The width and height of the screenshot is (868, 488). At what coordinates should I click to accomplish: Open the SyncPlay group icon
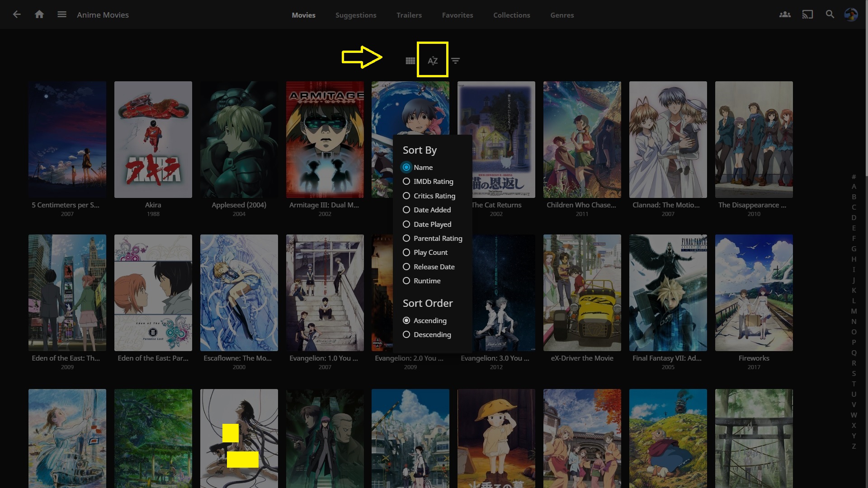tap(785, 14)
